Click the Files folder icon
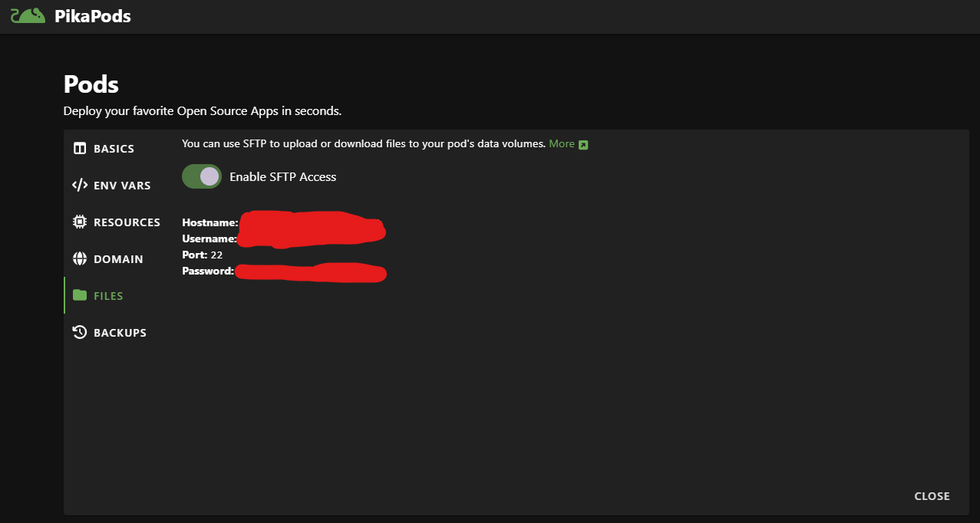The height and width of the screenshot is (523, 980). [x=79, y=295]
